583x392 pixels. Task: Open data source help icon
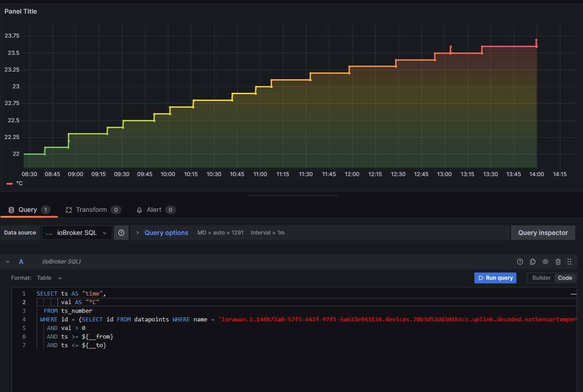tap(121, 233)
